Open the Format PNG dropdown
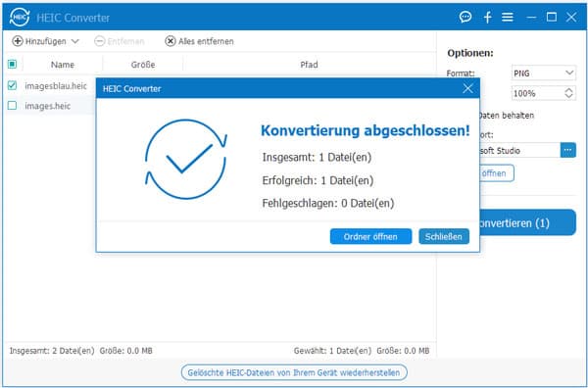The image size is (588, 388). click(543, 73)
